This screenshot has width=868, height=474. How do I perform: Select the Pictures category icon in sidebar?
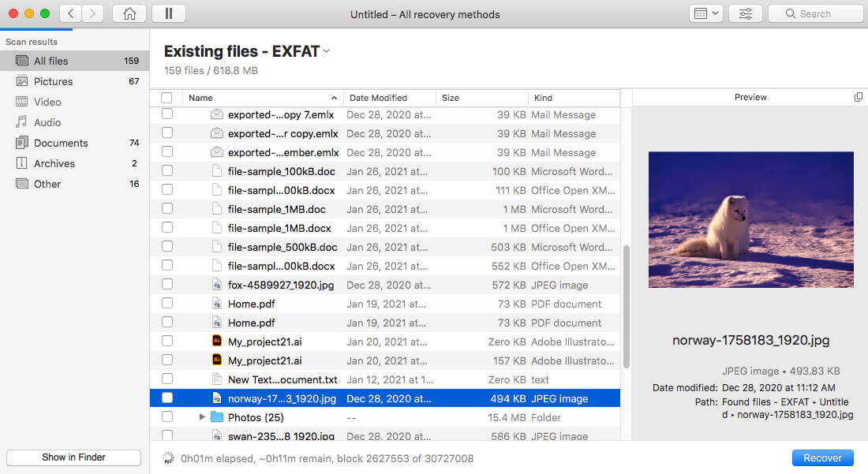(21, 81)
